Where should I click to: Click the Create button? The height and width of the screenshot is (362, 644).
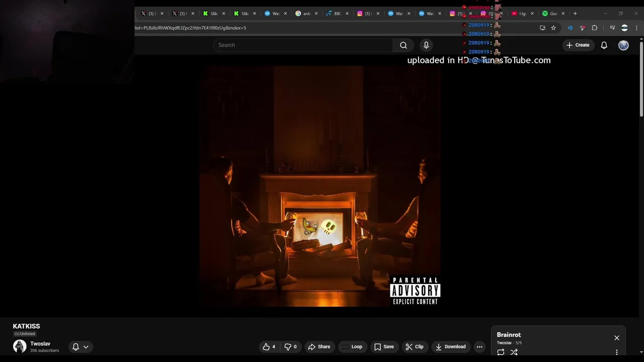click(578, 45)
